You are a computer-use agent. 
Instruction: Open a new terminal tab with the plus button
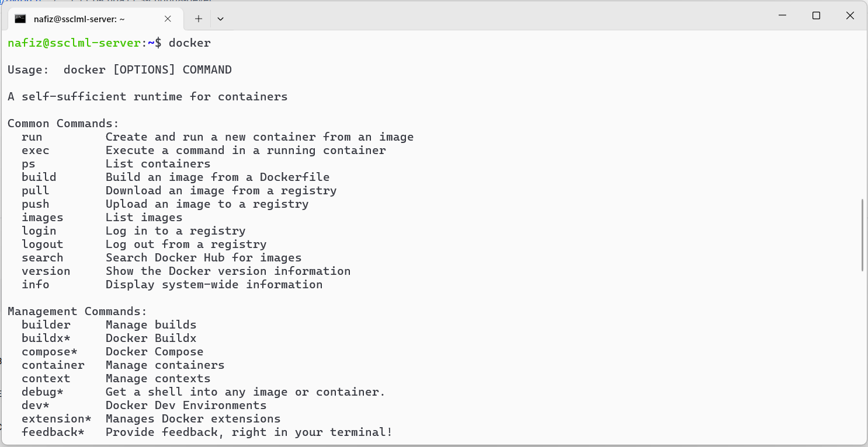(x=199, y=19)
